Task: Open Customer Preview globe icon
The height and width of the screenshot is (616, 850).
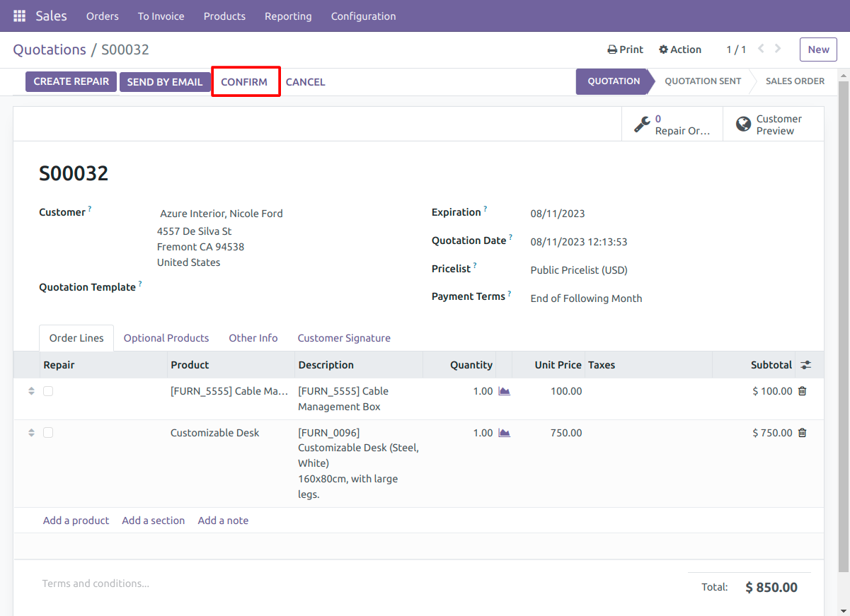Action: click(743, 124)
